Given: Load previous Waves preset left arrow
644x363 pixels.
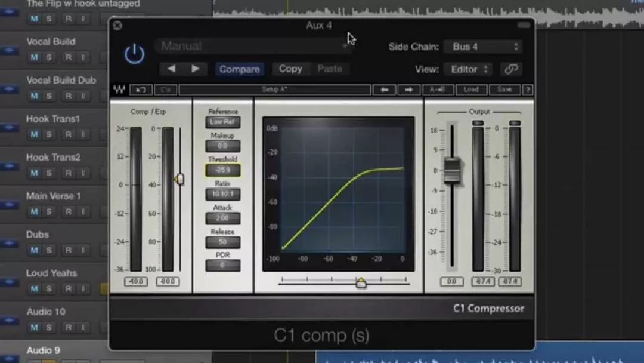Looking at the screenshot, I should [385, 90].
